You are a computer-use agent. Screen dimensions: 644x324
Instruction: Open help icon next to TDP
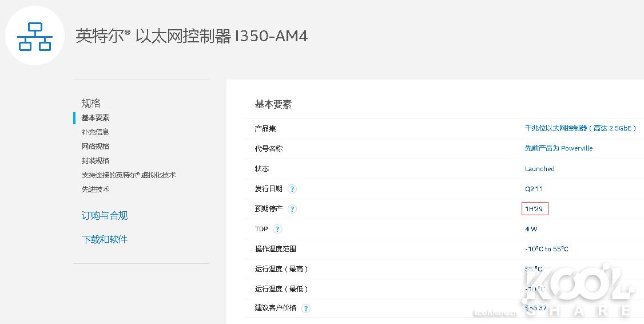(277, 229)
